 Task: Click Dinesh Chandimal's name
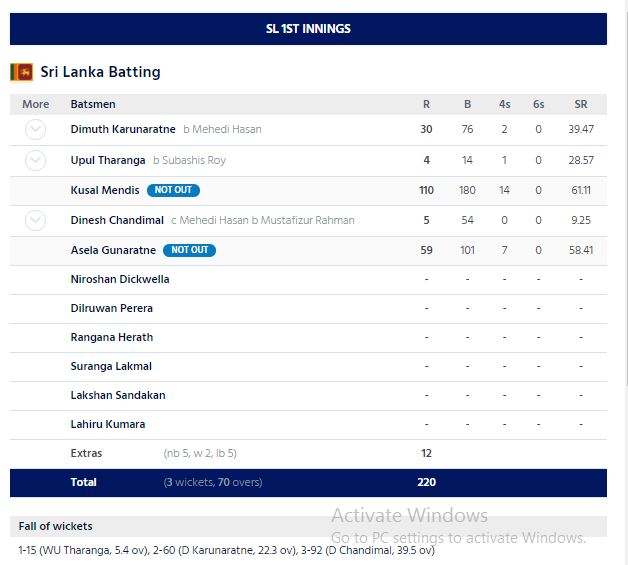coord(117,220)
